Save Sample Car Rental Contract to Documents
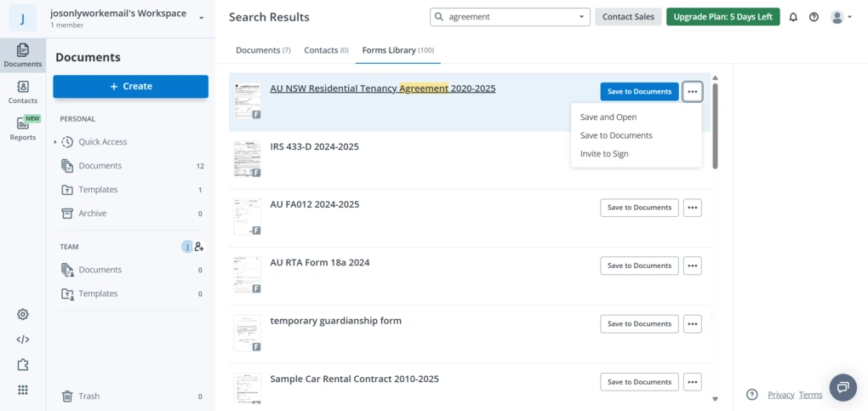Screen dimensions: 868x411 [639, 382]
